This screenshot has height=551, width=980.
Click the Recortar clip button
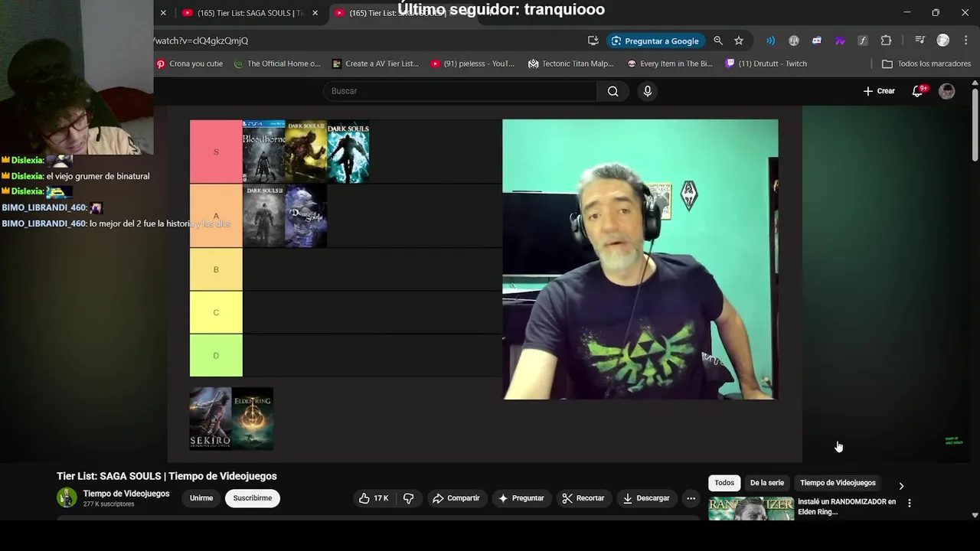pyautogui.click(x=583, y=498)
